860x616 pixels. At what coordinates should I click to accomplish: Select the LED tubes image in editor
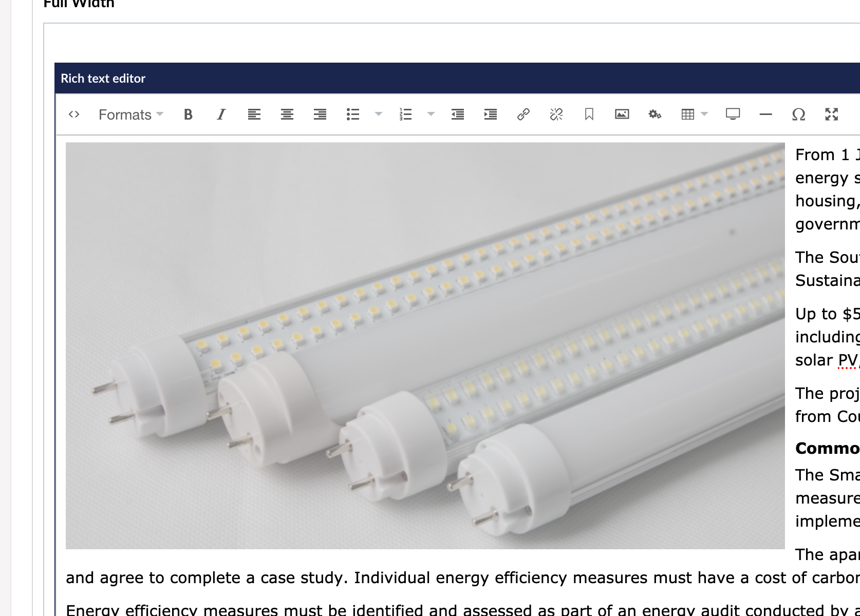425,345
